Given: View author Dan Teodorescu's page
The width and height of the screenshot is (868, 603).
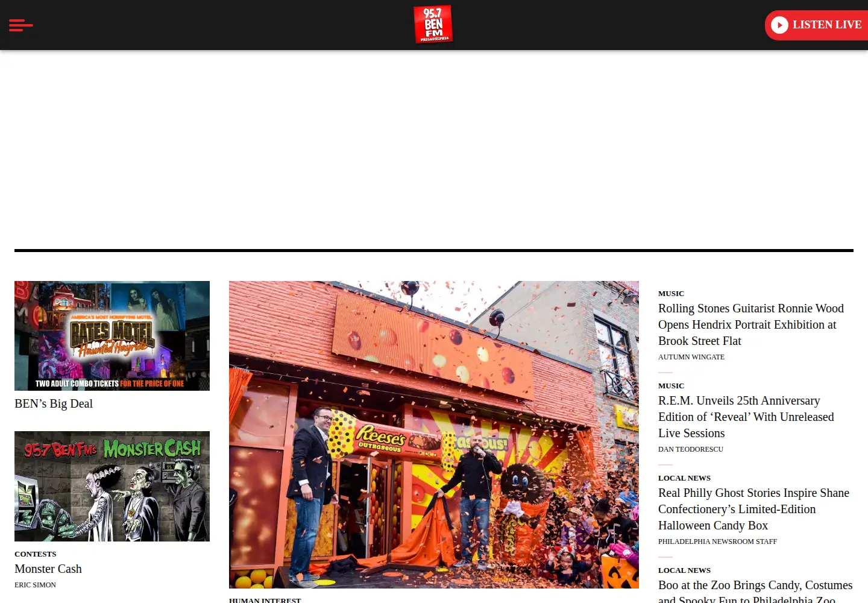Looking at the screenshot, I should [691, 449].
